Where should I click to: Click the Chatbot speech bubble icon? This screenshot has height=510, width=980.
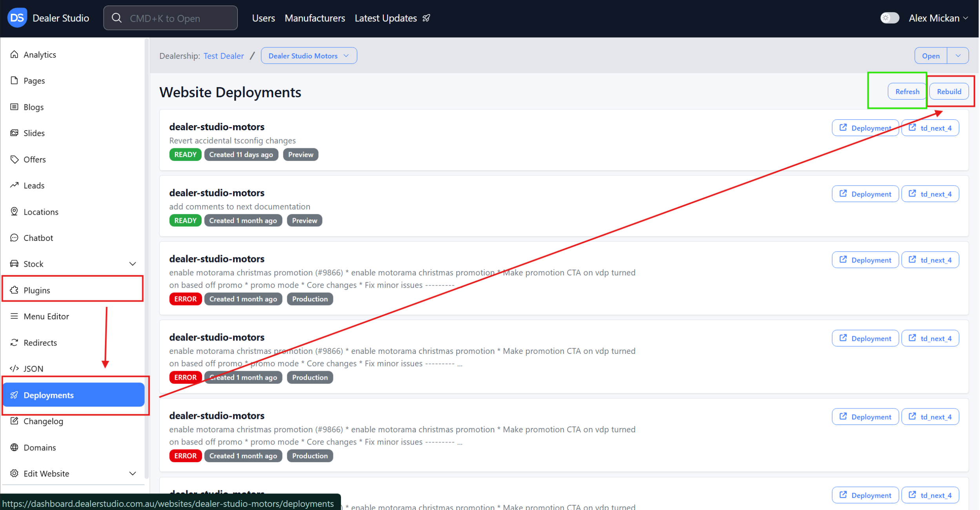pyautogui.click(x=14, y=238)
